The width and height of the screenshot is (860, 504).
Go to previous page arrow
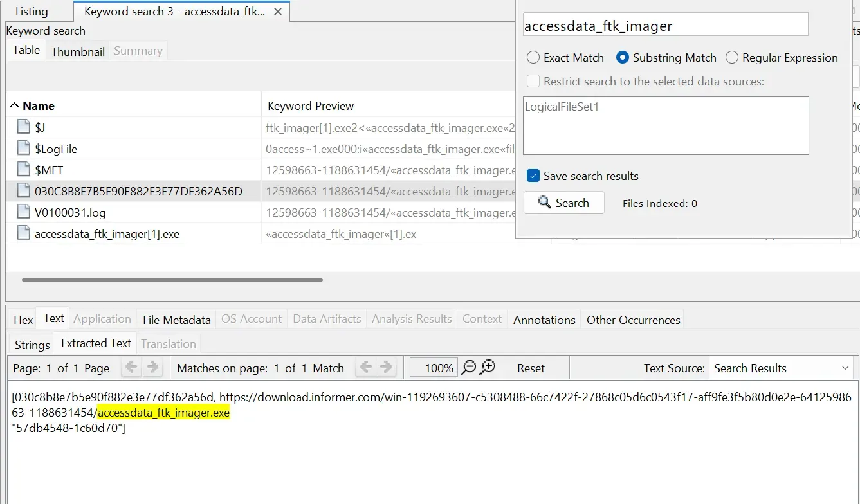(x=131, y=367)
